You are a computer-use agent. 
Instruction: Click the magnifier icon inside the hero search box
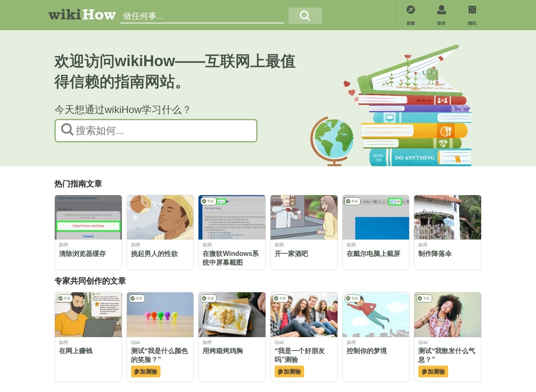coord(67,130)
